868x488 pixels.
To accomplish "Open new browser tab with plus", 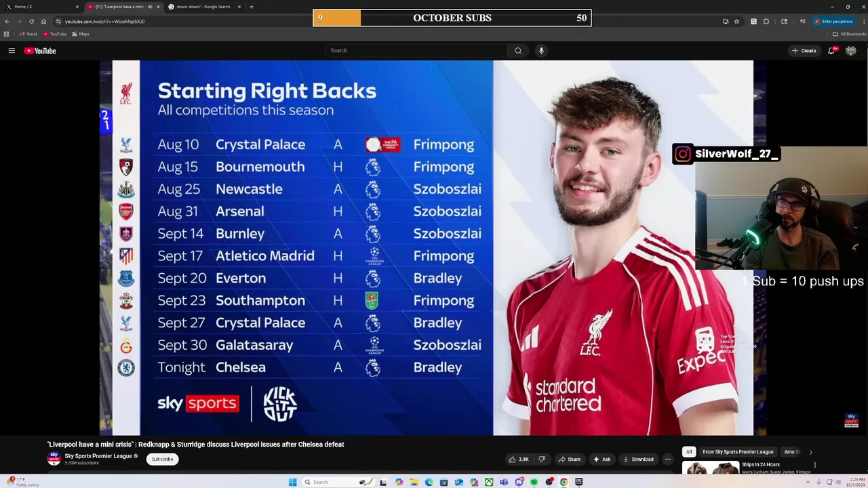I will (252, 7).
